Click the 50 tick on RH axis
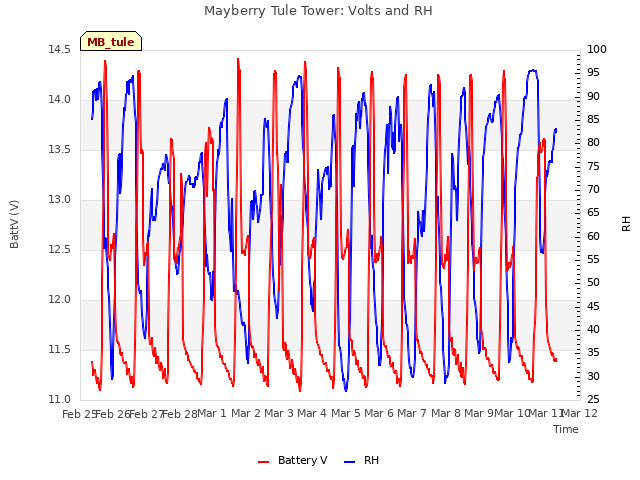This screenshot has height=480, width=640. (x=593, y=282)
